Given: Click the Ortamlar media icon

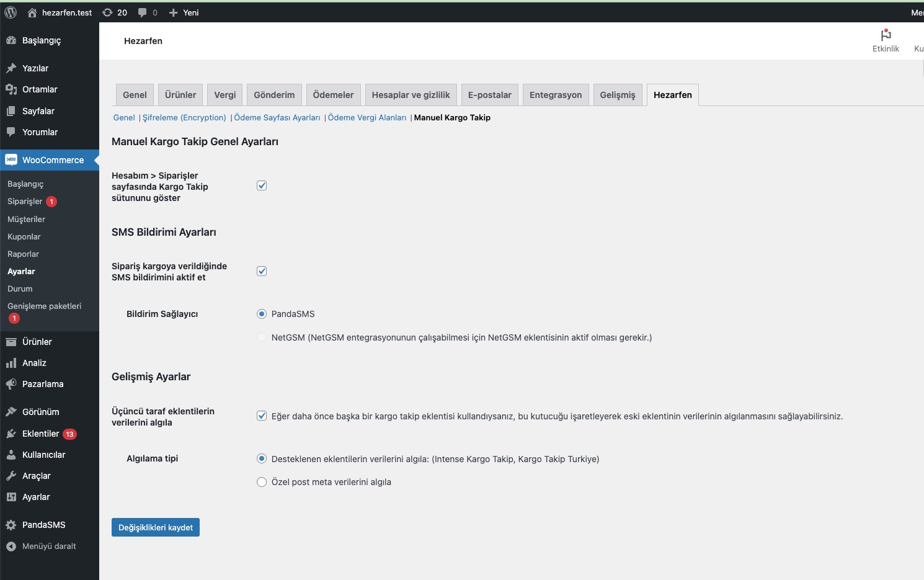Looking at the screenshot, I should click(x=11, y=89).
